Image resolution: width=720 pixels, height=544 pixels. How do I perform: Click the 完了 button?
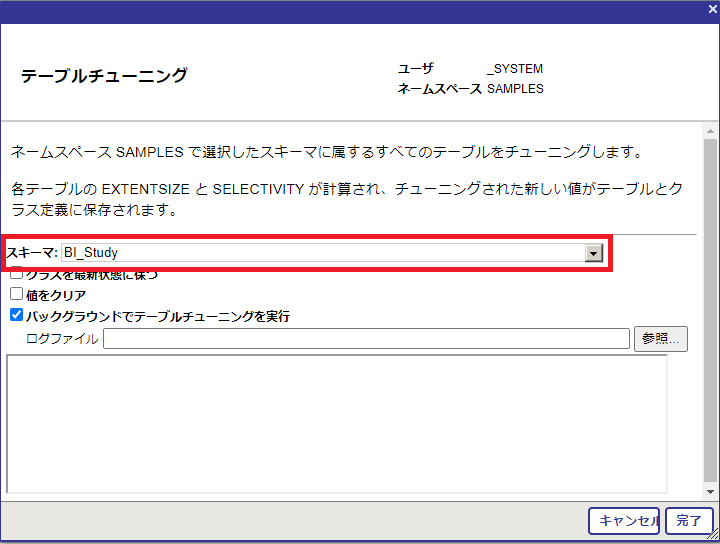tap(689, 520)
